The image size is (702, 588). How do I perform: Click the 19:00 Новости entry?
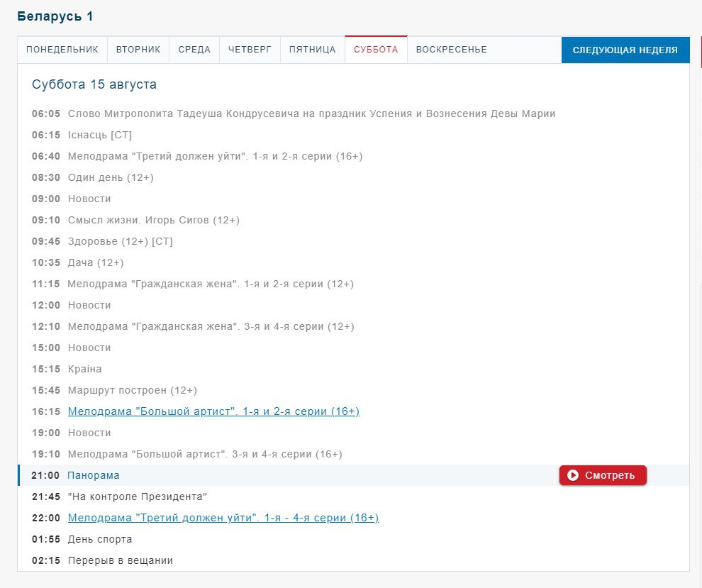coord(71,433)
